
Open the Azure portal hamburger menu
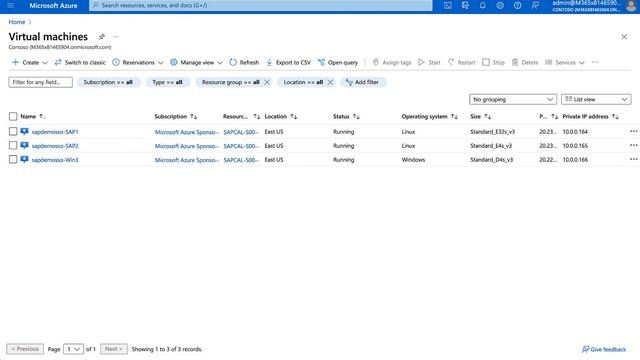pos(11,5)
